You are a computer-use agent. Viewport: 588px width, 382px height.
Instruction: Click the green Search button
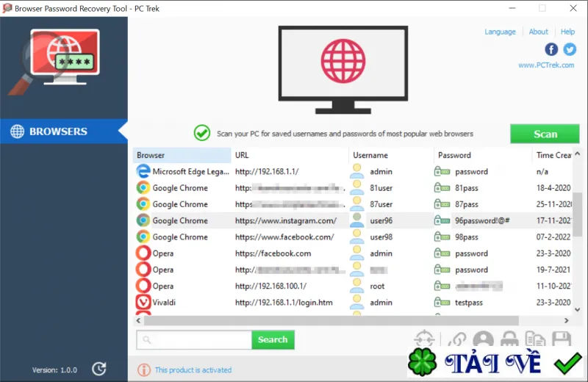pyautogui.click(x=273, y=339)
